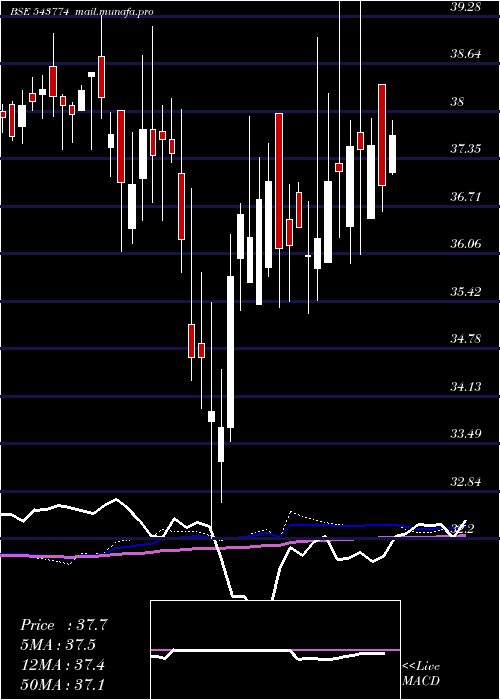The image size is (500, 700).
Task: Click the long white recovery candle above 33.49
Action: tap(230, 352)
